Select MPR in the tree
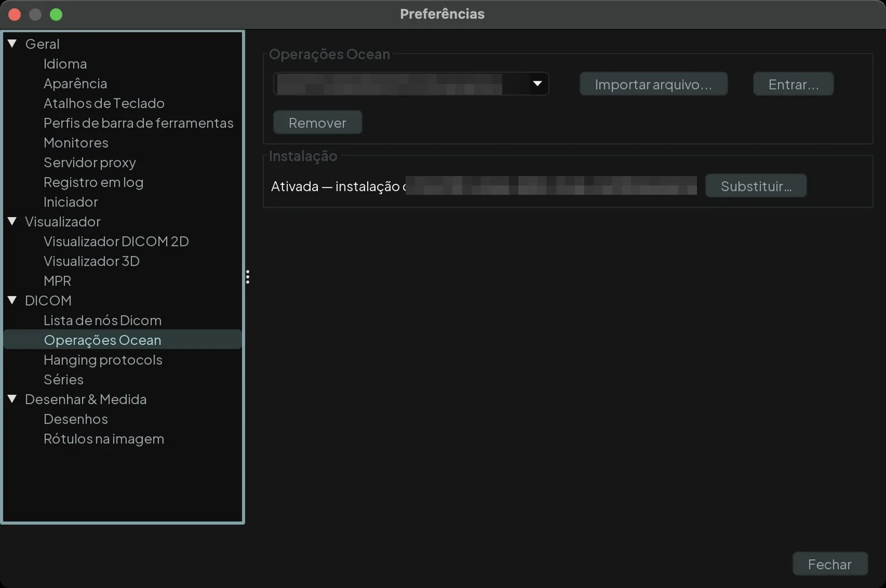This screenshot has width=886, height=588. pos(58,281)
